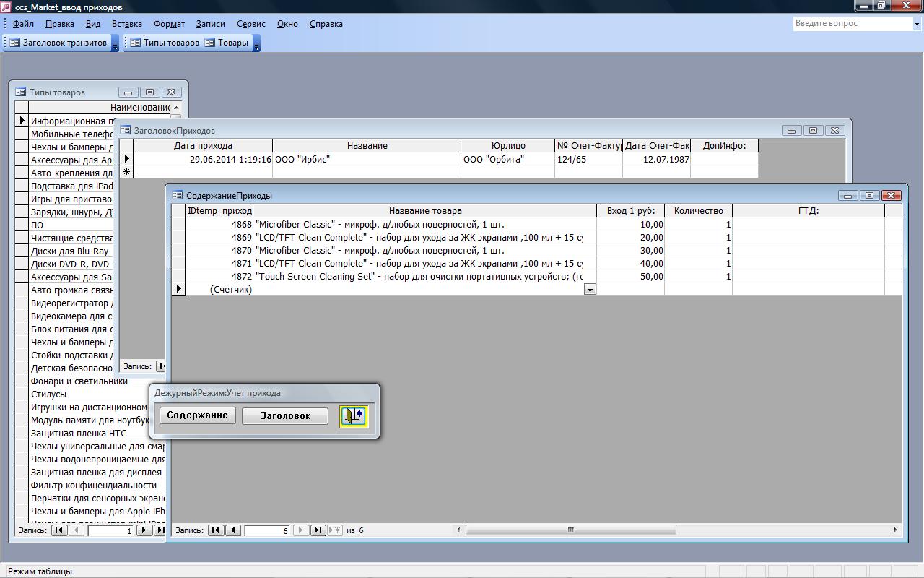Open the Заголовок транзитов form from toolbar
Image resolution: width=924 pixels, height=578 pixels.
58,43
